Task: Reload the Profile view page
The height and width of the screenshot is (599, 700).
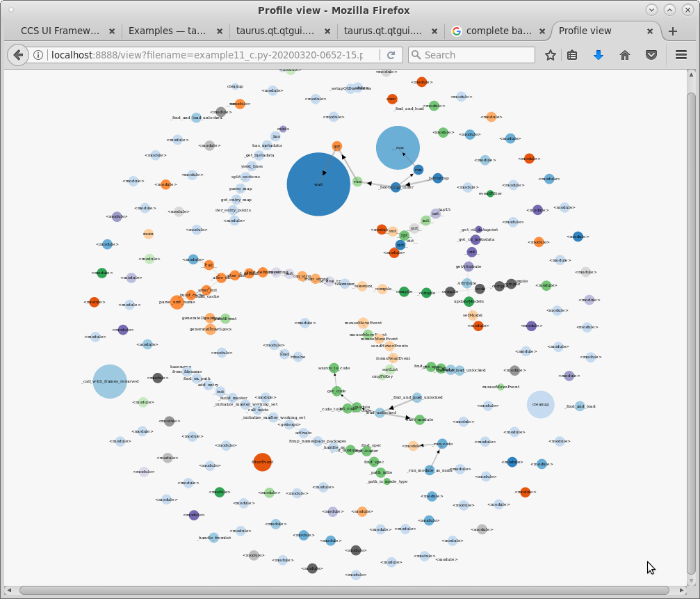Action: 391,55
